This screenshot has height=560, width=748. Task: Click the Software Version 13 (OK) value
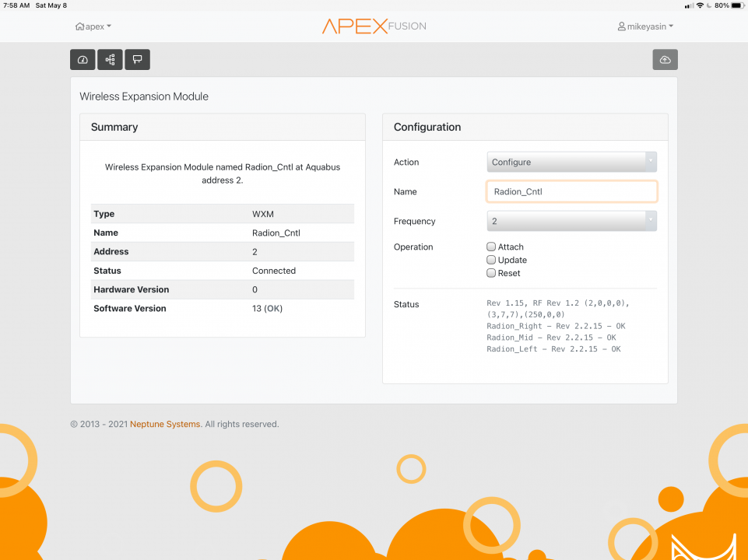pos(267,308)
